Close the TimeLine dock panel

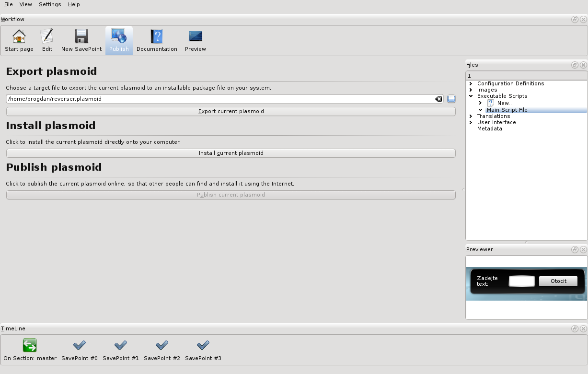click(x=583, y=329)
